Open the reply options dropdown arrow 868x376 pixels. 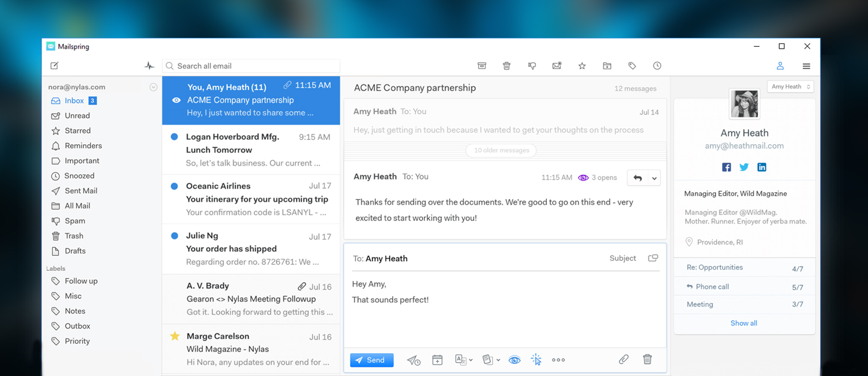tap(654, 178)
